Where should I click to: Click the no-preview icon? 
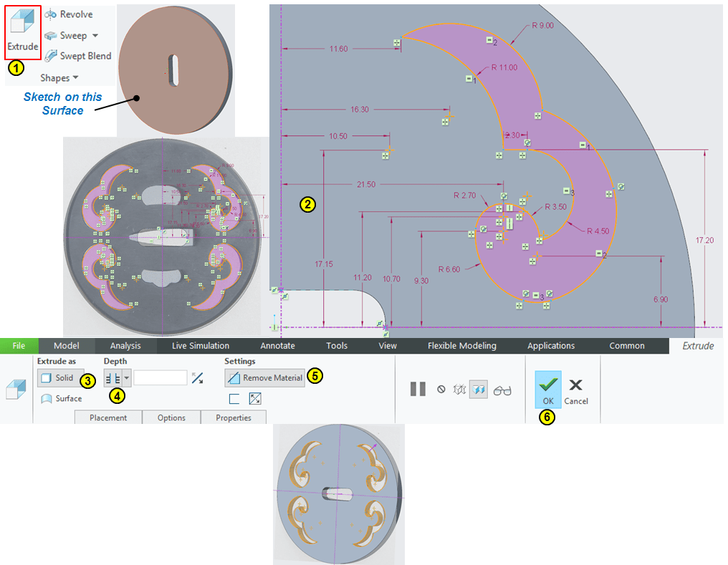click(441, 390)
